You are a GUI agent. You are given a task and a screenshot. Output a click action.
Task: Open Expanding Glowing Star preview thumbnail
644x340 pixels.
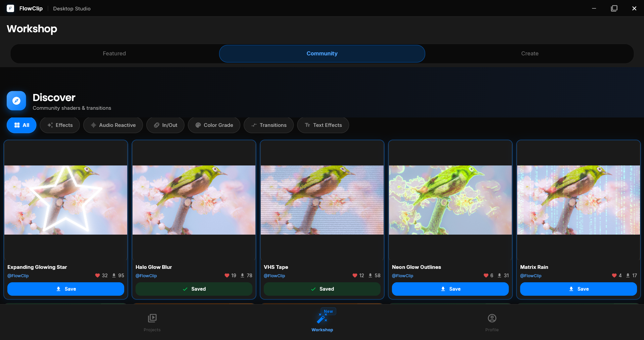[x=66, y=200]
